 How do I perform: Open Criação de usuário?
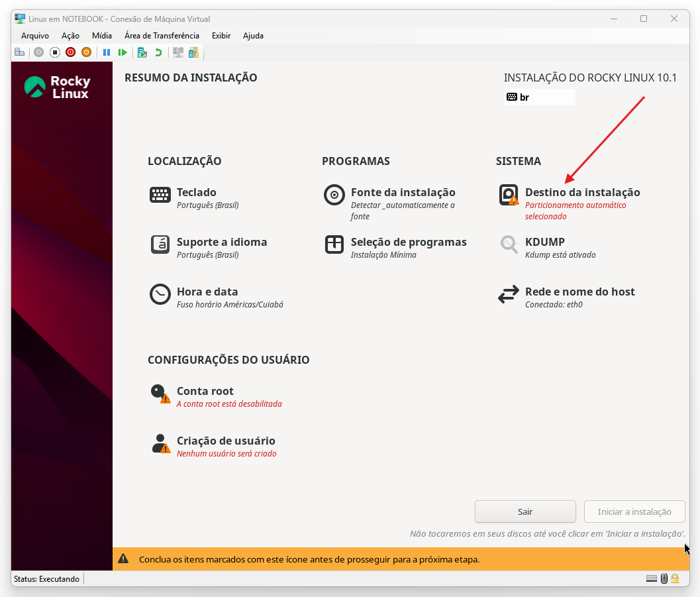point(225,441)
